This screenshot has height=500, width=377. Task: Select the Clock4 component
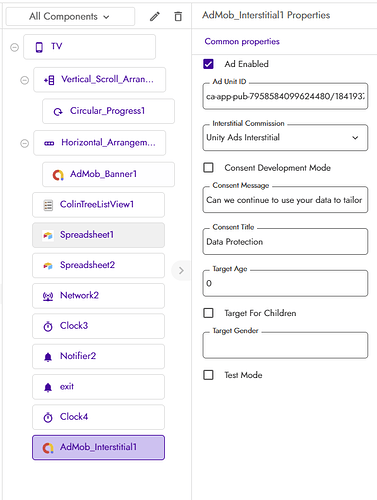tap(98, 417)
